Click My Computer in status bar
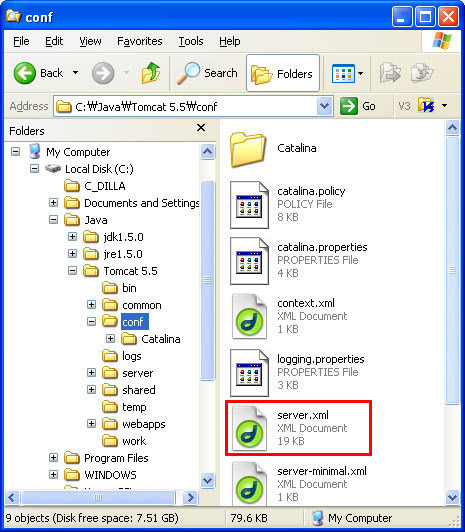Screen dimensions: 465x532 point(352,518)
